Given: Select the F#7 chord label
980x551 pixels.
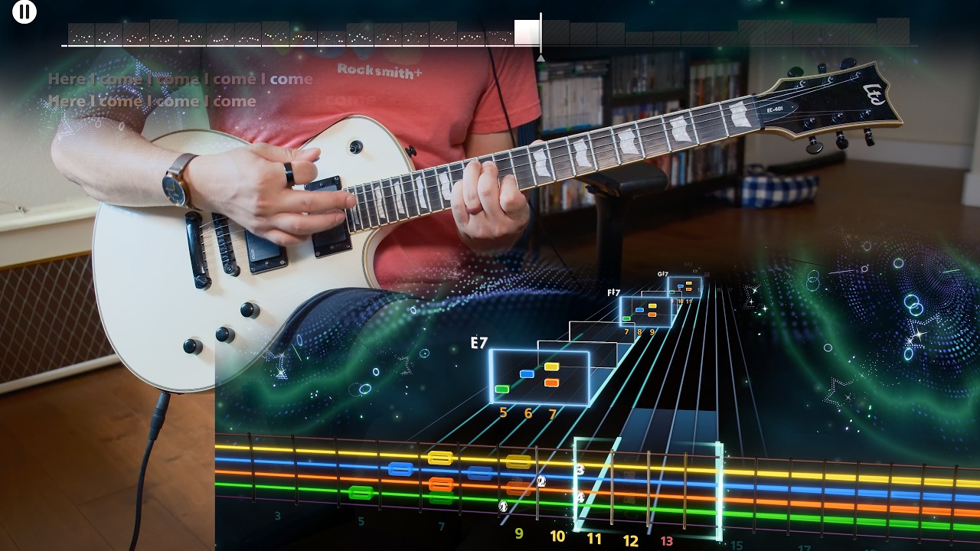Looking at the screenshot, I should (x=613, y=292).
